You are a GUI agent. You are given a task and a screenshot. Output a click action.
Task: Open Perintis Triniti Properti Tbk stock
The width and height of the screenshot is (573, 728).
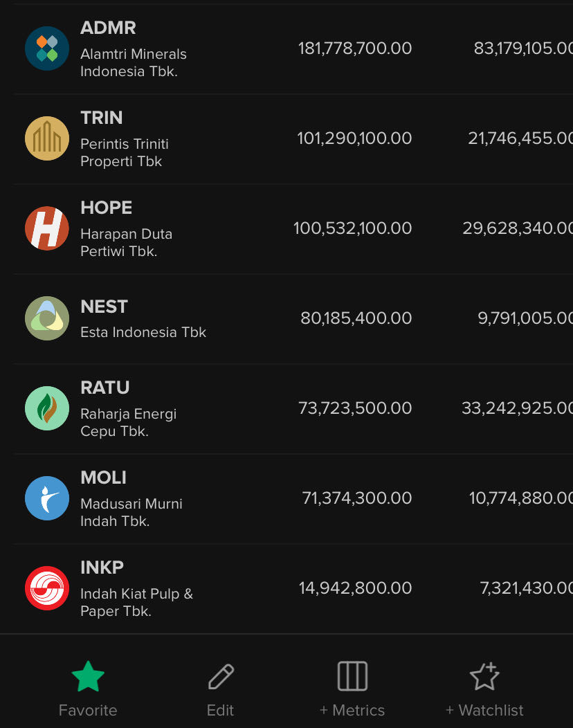(x=125, y=152)
